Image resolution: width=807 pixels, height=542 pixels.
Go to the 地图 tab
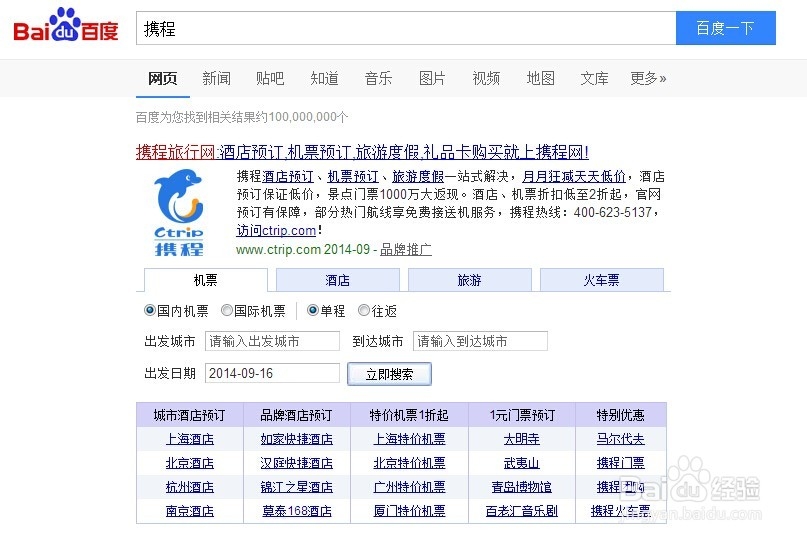click(x=540, y=78)
